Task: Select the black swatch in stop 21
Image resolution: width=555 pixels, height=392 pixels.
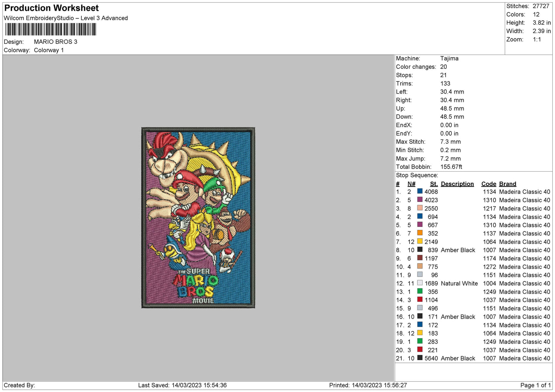Action: pos(420,358)
